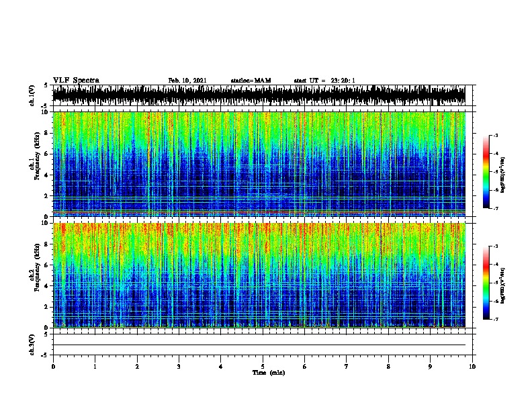
Task: Click the ch.2 frequency axis "4" tick label
Action: (46, 286)
